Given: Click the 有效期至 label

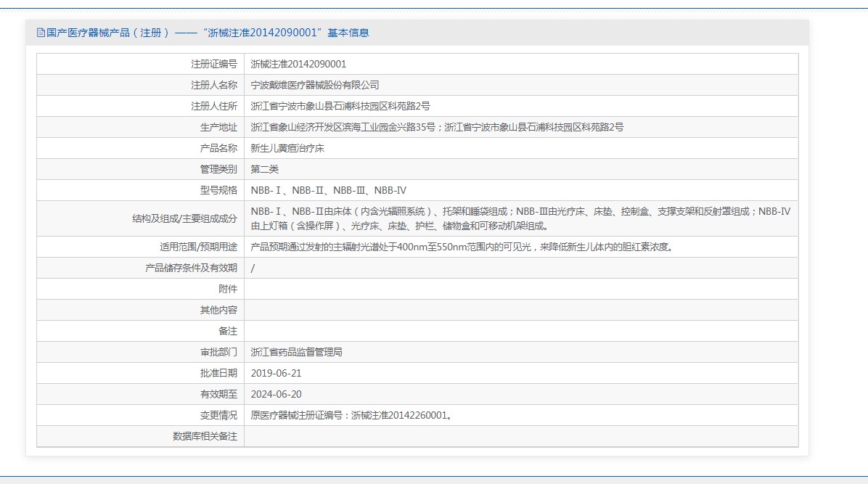Looking at the screenshot, I should 218,394.
